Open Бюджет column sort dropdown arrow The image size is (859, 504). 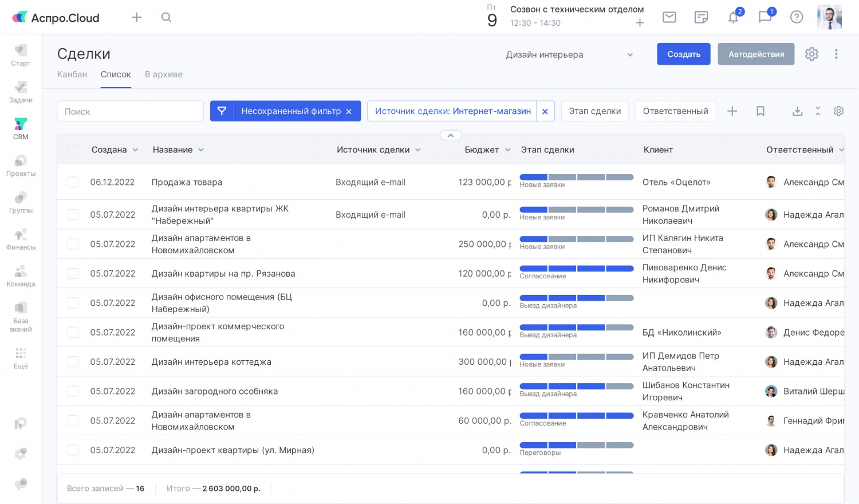(507, 150)
